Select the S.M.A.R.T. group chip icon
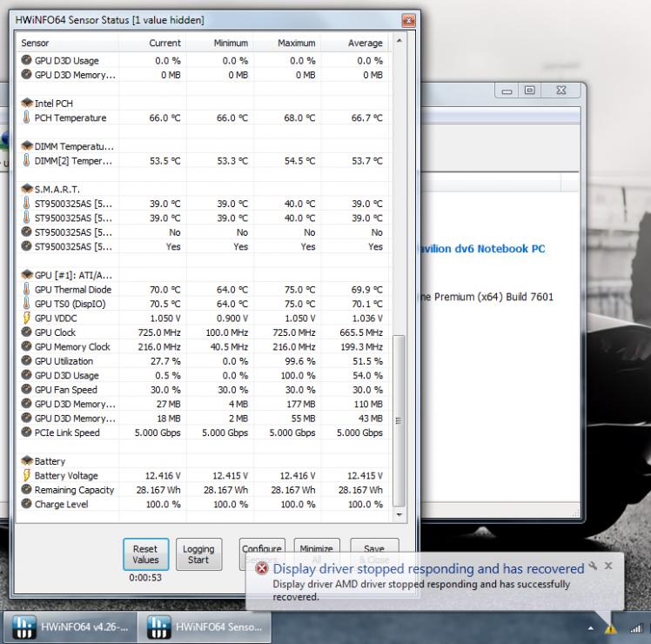Image resolution: width=651 pixels, height=644 pixels. [x=26, y=189]
